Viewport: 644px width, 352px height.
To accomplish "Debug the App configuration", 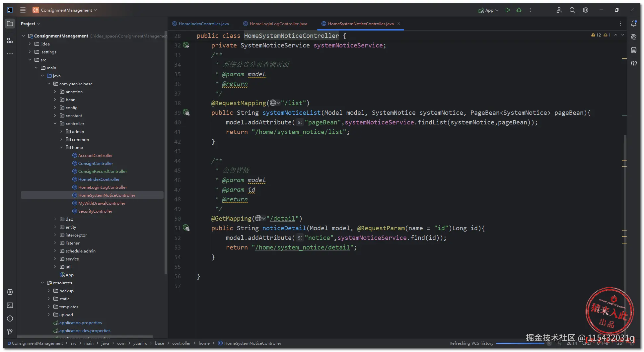I will 519,10.
